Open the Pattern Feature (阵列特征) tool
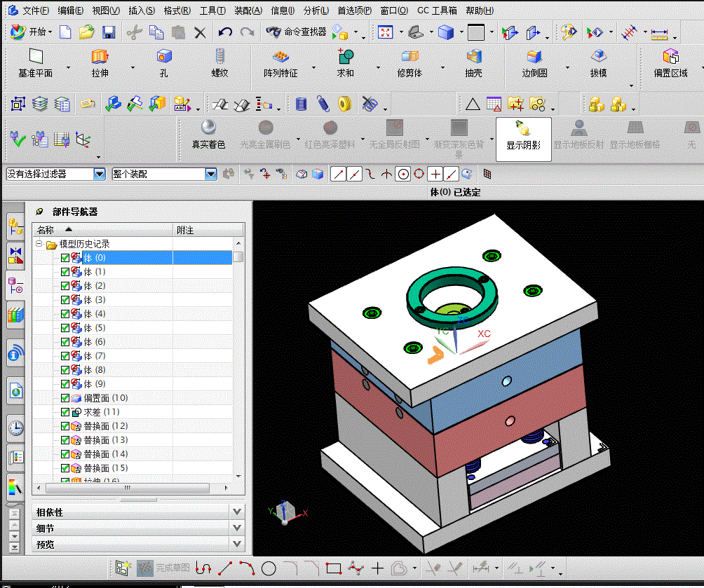 [280, 63]
